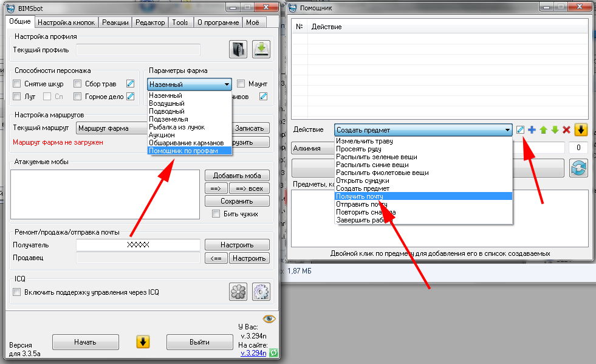Click the pencil icon beside Сбор трав
The width and height of the screenshot is (596, 364).
click(x=130, y=84)
